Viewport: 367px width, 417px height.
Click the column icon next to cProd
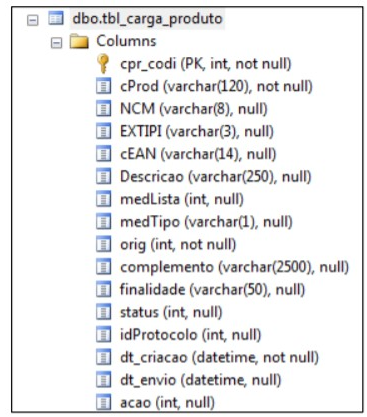(x=103, y=86)
